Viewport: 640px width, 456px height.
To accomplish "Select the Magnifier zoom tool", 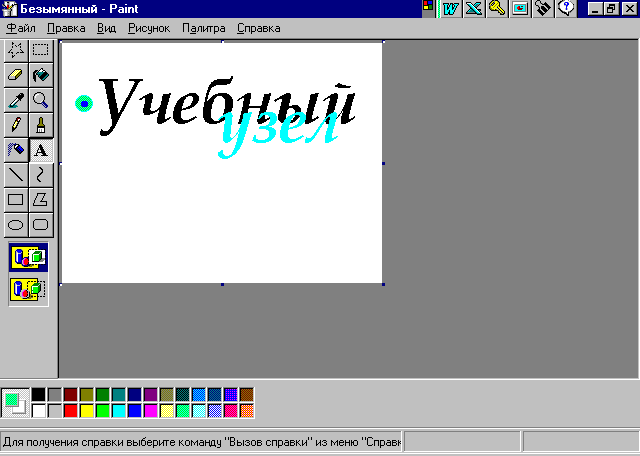I will pyautogui.click(x=41, y=100).
